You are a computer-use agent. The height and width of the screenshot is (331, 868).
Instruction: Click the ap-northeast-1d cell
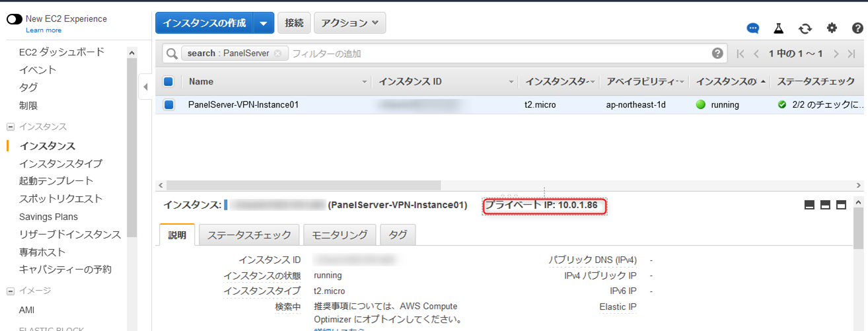coord(637,104)
